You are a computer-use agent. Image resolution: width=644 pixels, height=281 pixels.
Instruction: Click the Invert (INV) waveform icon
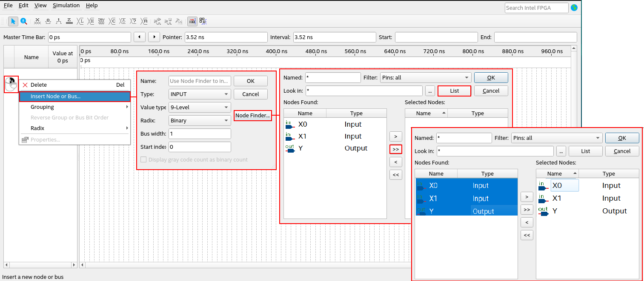pyautogui.click(x=101, y=21)
